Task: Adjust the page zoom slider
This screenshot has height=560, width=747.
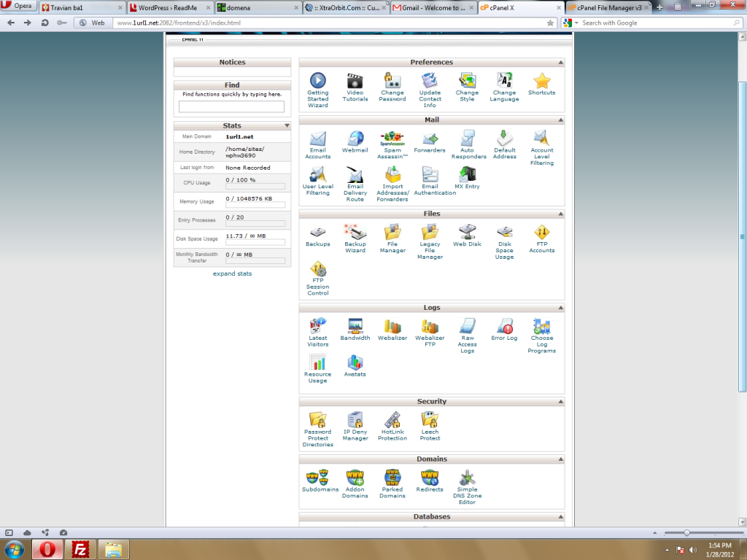Action: click(686, 533)
